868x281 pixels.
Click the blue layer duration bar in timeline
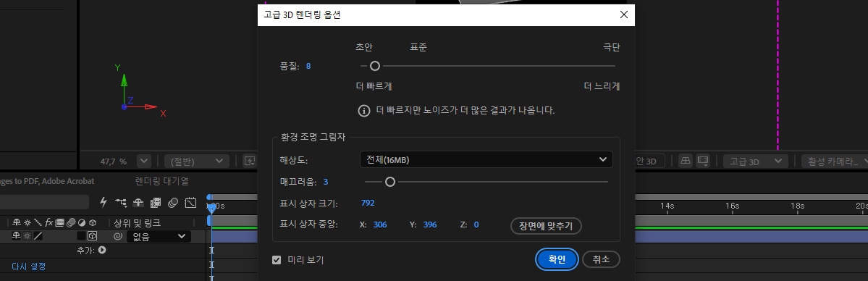tap(751, 237)
